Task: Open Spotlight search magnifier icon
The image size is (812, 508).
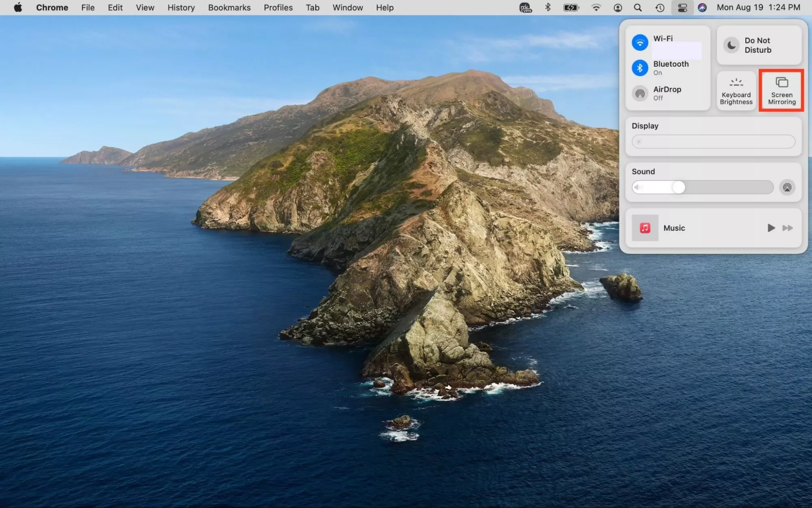Action: tap(638, 8)
